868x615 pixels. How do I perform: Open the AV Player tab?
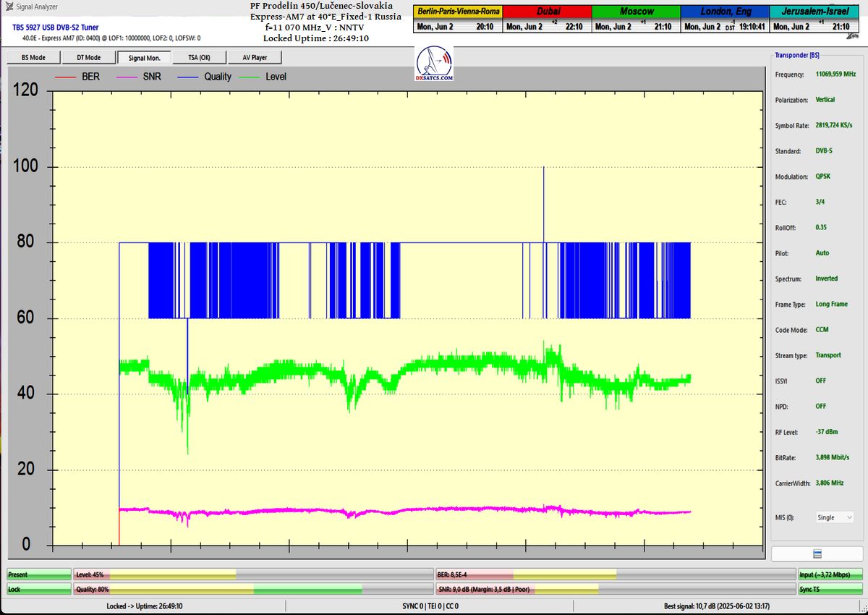254,58
